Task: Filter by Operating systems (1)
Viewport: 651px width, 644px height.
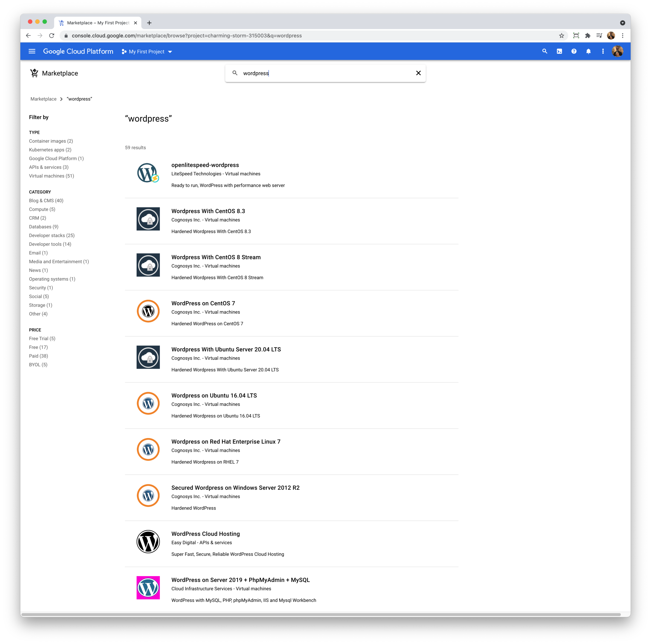Action: (x=52, y=279)
